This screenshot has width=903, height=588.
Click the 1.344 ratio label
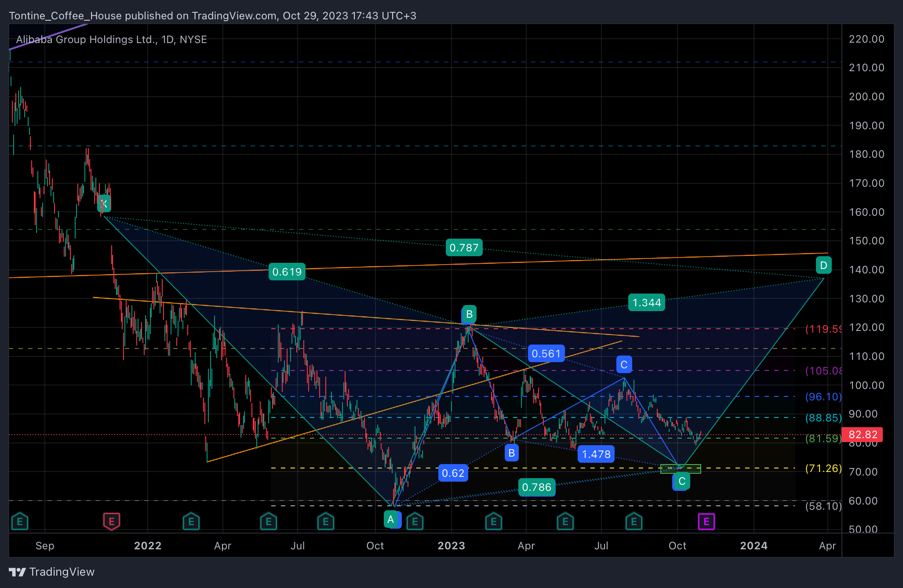(x=647, y=303)
